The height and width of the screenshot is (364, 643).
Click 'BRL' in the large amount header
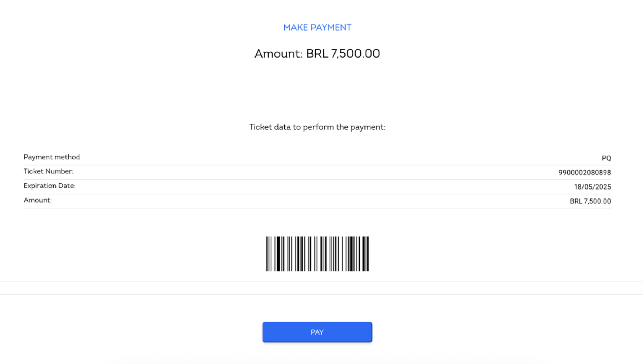(x=317, y=53)
